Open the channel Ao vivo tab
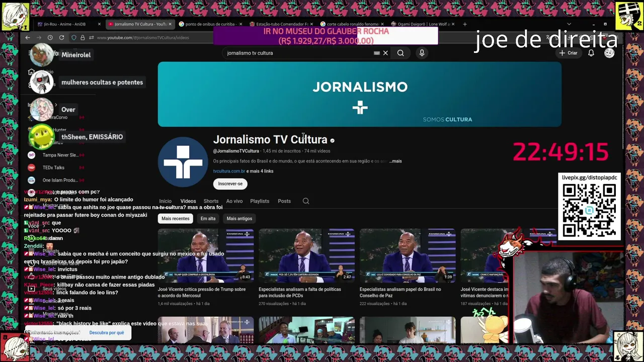This screenshot has height=362, width=644. [x=234, y=201]
